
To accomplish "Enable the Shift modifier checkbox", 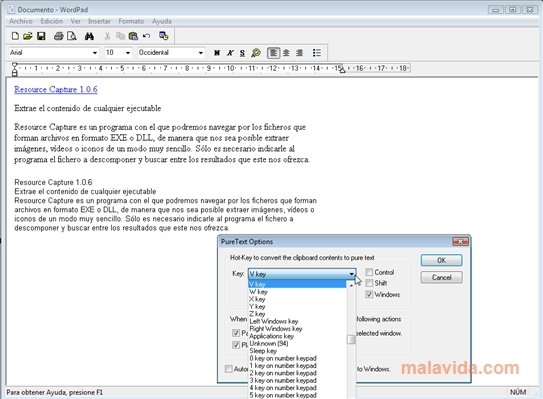I will pos(369,283).
